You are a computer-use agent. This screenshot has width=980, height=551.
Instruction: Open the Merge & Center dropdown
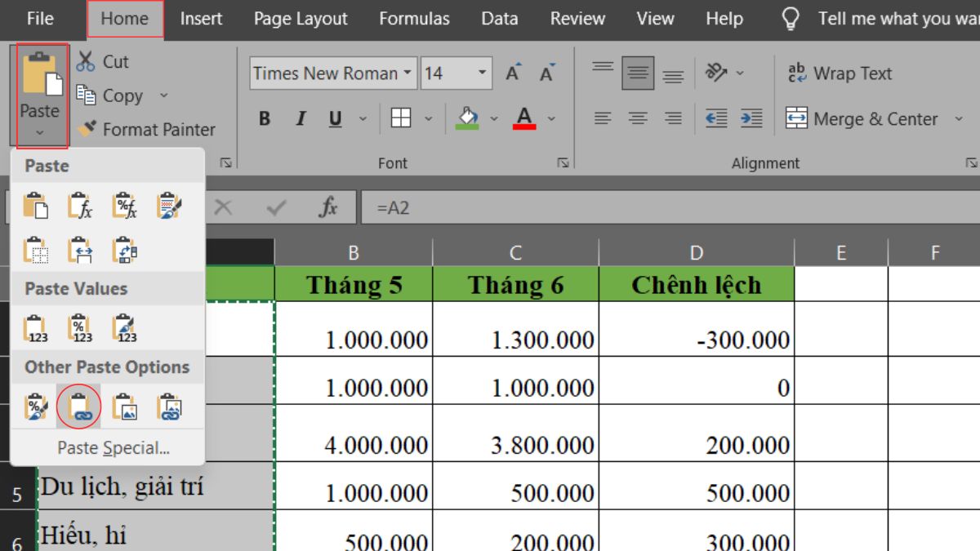tap(959, 118)
